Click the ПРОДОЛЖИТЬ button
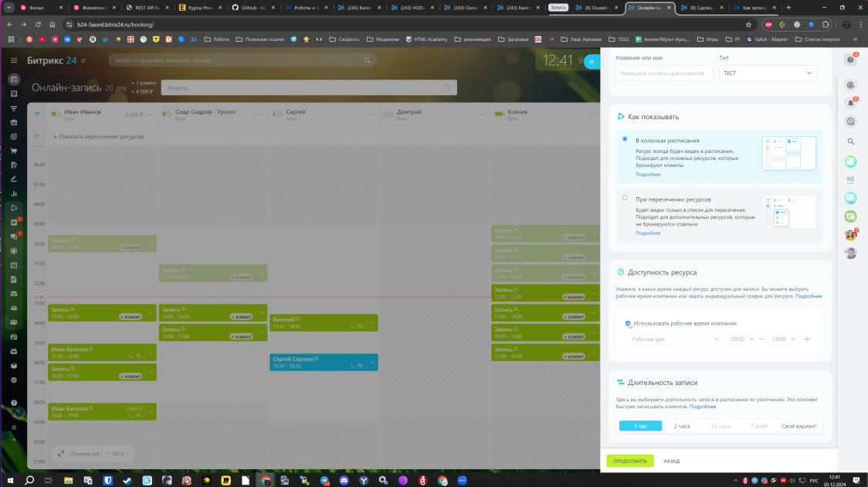The width and height of the screenshot is (868, 487). pyautogui.click(x=630, y=461)
